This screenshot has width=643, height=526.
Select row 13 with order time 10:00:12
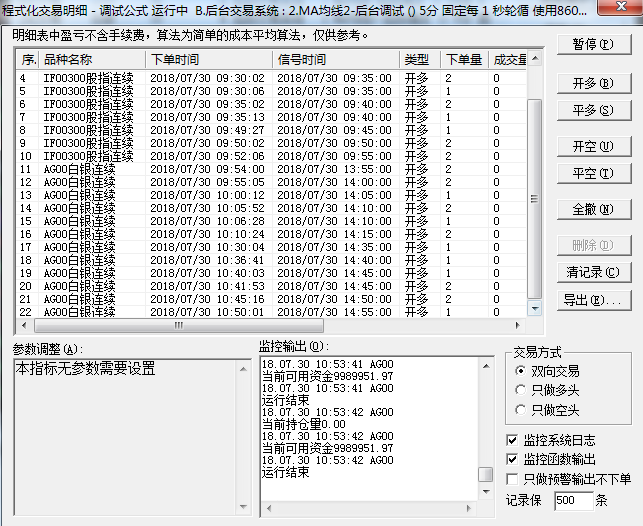pyautogui.click(x=271, y=195)
